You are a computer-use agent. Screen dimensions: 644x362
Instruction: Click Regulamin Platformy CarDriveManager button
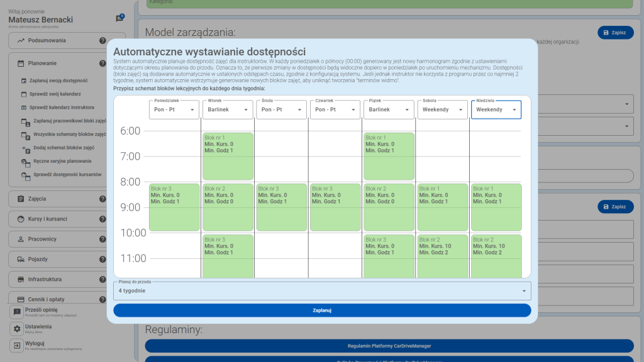pos(389,346)
